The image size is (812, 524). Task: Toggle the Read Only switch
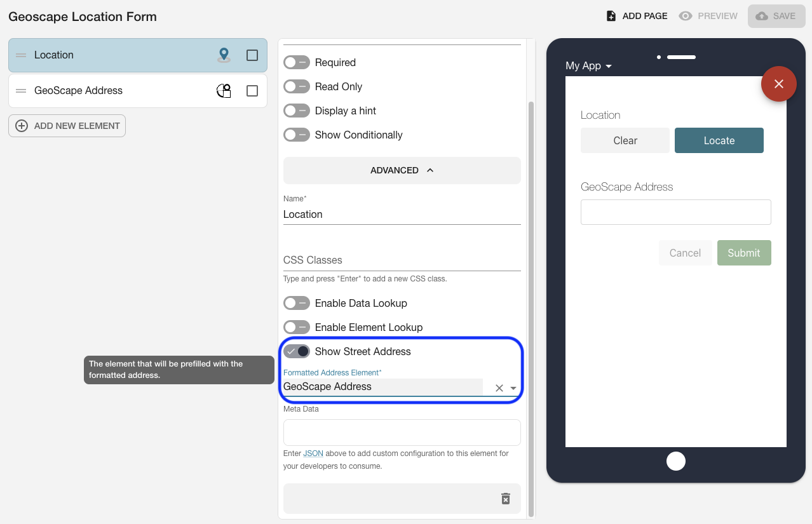click(x=297, y=86)
